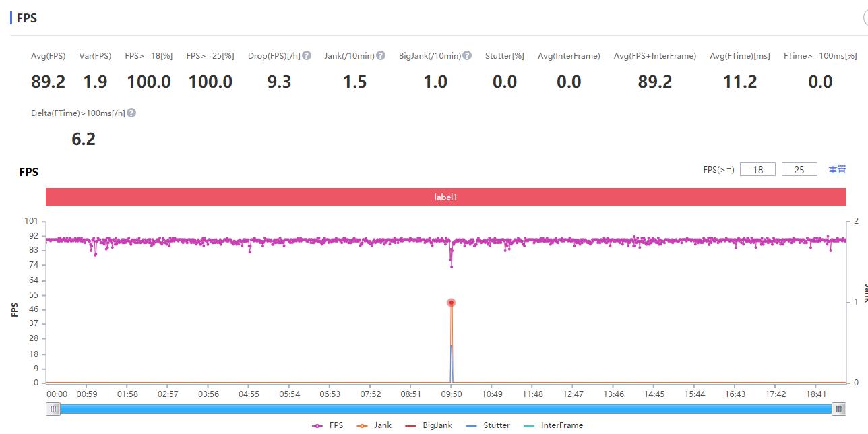This screenshot has height=434, width=868.
Task: Click the red Jank marker at 09:50
Action: (x=452, y=303)
